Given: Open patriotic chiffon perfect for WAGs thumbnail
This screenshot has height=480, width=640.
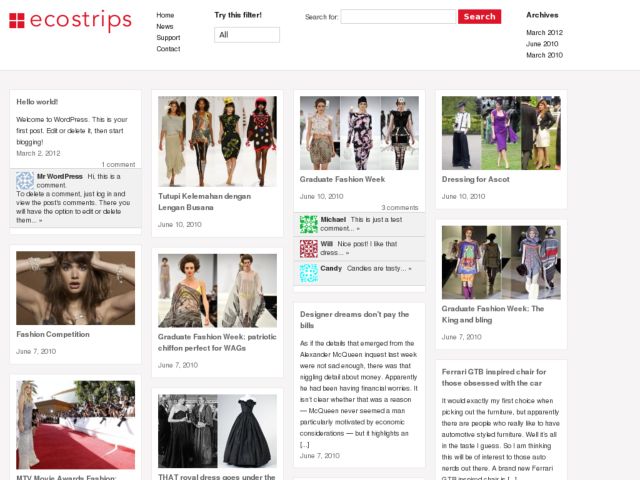Looking at the screenshot, I should pos(218,291).
